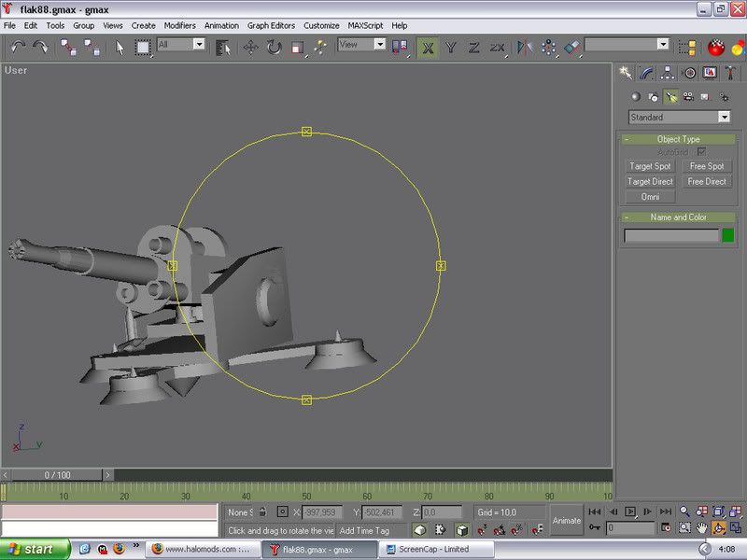Activate the Select and Rotate tool
The height and width of the screenshot is (560, 747).
[274, 48]
